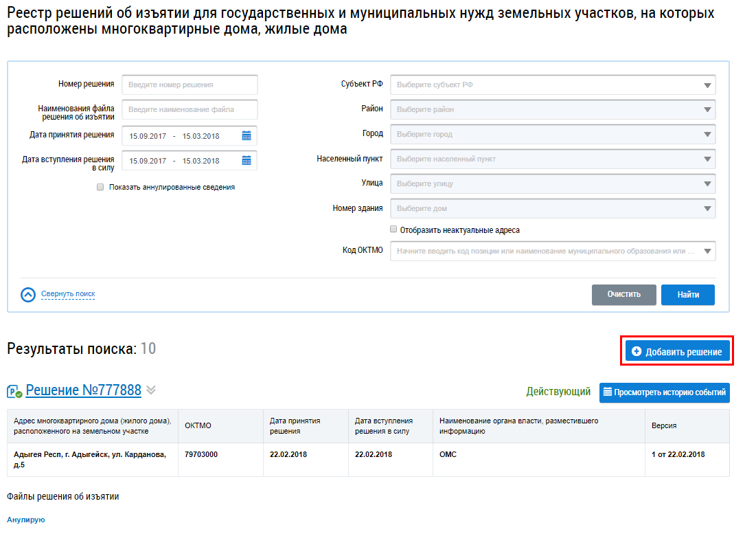View event history via Просмотреть историю событий
The image size is (756, 534).
664,393
